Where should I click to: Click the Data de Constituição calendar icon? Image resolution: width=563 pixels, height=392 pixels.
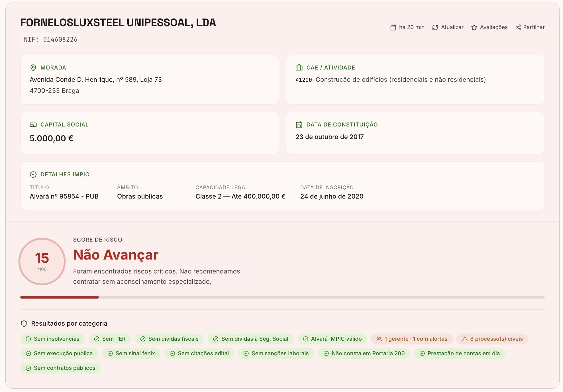coord(299,125)
